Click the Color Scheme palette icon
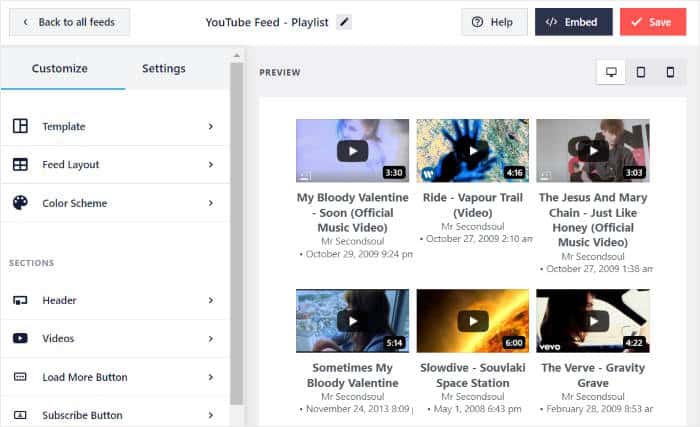 pyautogui.click(x=20, y=203)
